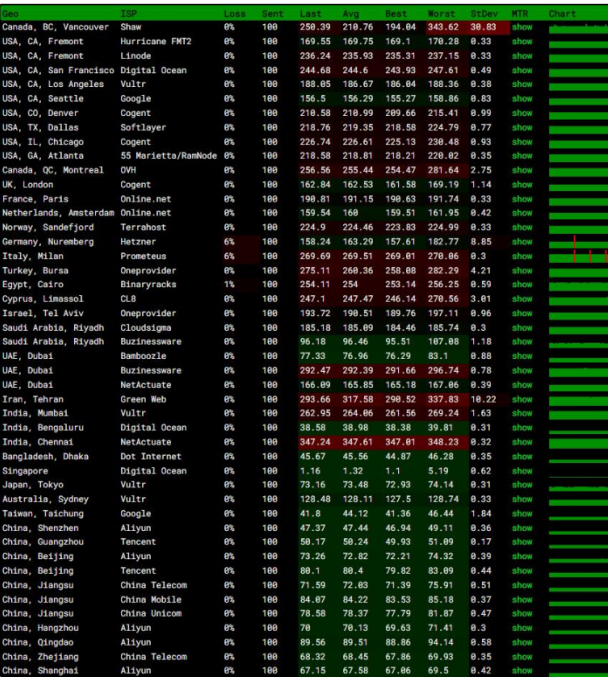
Task: Open the chart for Milan Prometeus
Action: [578, 256]
